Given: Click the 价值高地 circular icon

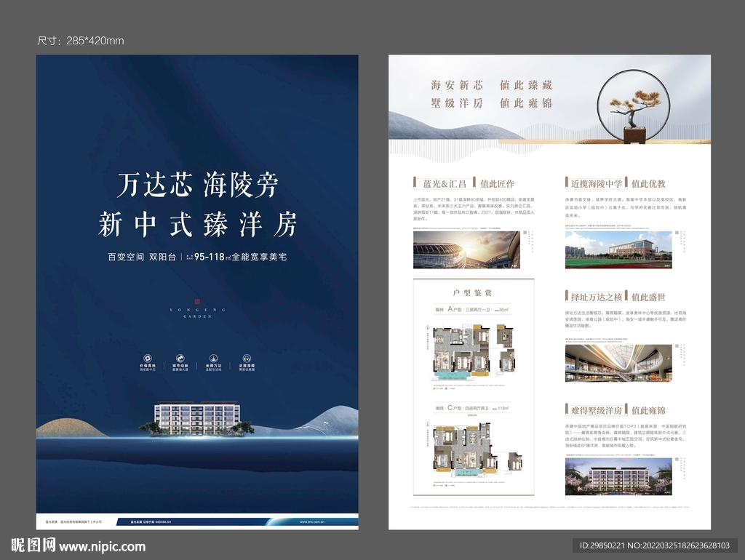Looking at the screenshot, I should (x=148, y=358).
